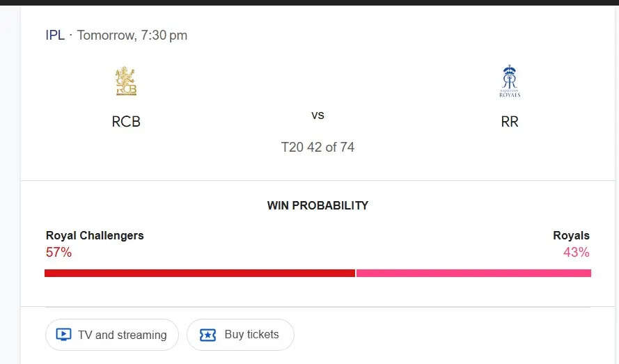Click the vs text between teams
This screenshot has height=364, width=619.
318,115
